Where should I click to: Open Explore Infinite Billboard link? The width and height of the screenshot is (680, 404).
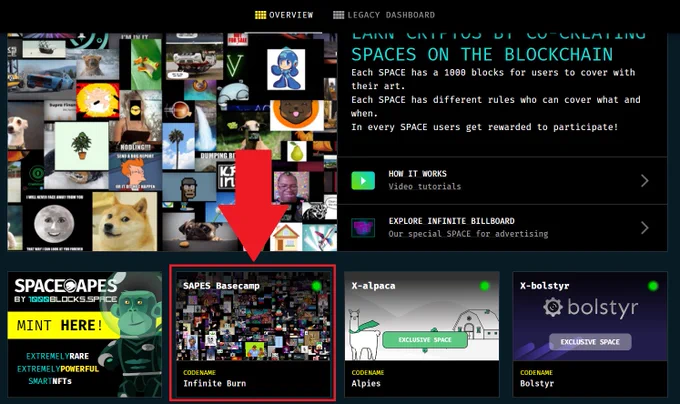point(502,228)
